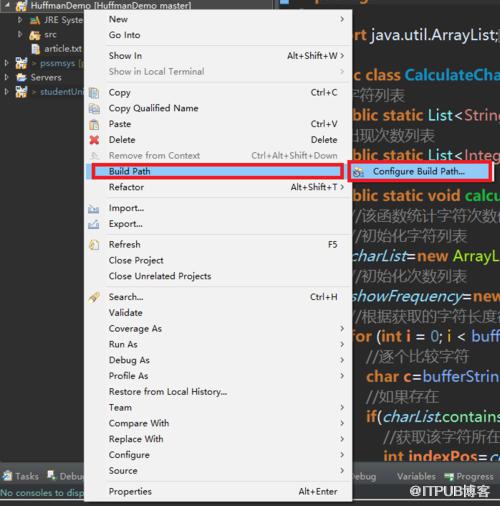Expand the src folder node

20,34
